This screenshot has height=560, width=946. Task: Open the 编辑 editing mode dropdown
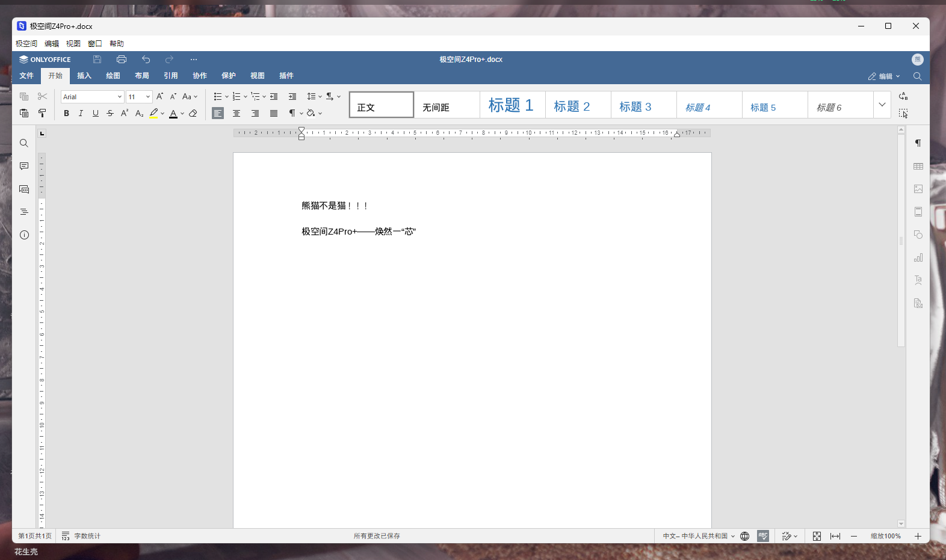click(884, 76)
